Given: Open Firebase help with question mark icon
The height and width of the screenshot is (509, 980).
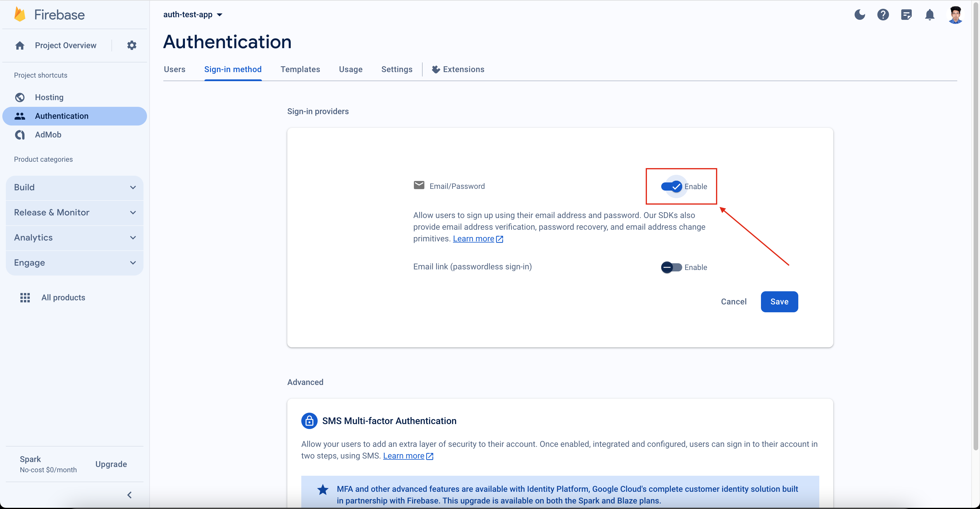Looking at the screenshot, I should [883, 15].
